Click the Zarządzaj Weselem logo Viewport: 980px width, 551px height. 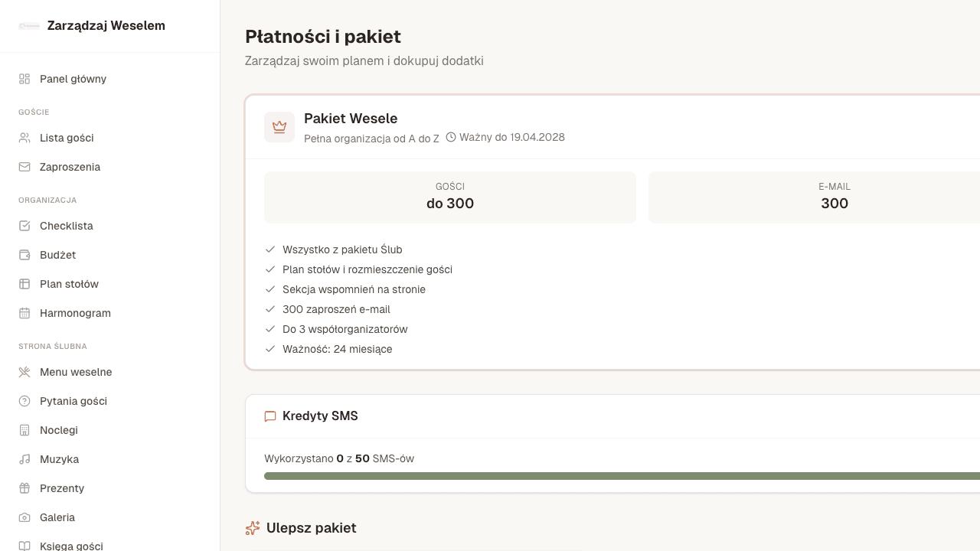coord(90,25)
